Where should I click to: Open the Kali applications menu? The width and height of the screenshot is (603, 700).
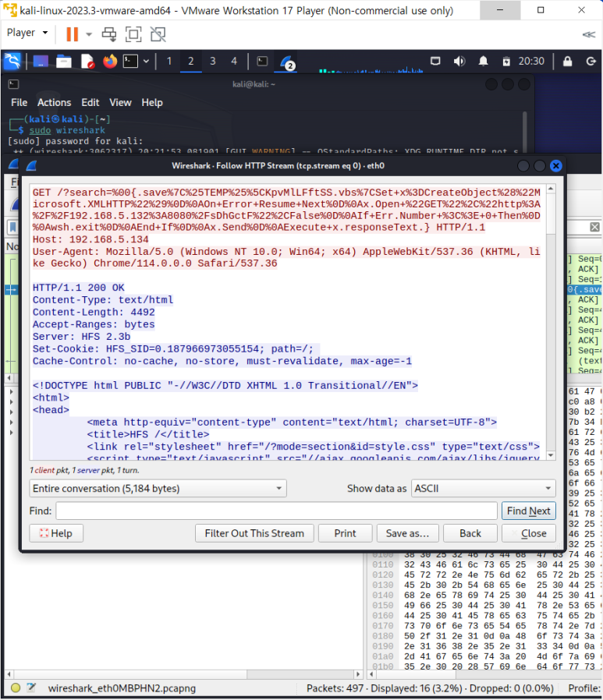pyautogui.click(x=12, y=61)
